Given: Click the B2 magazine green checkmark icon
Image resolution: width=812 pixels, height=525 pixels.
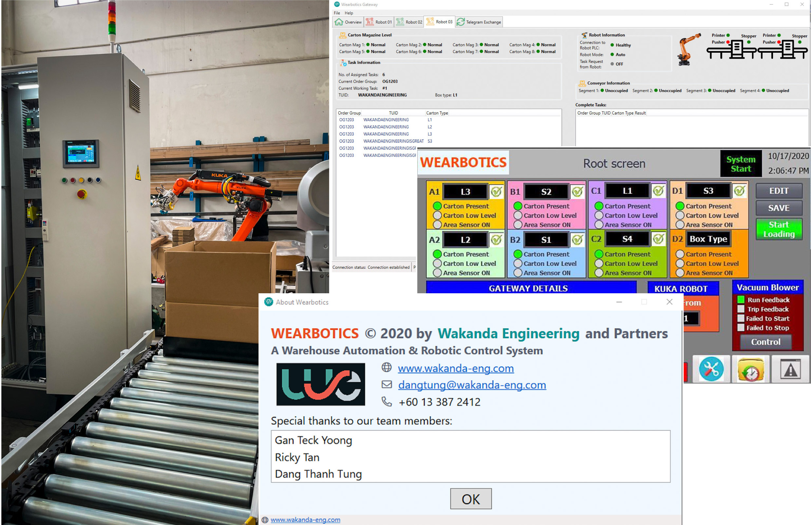Looking at the screenshot, I should coord(577,240).
